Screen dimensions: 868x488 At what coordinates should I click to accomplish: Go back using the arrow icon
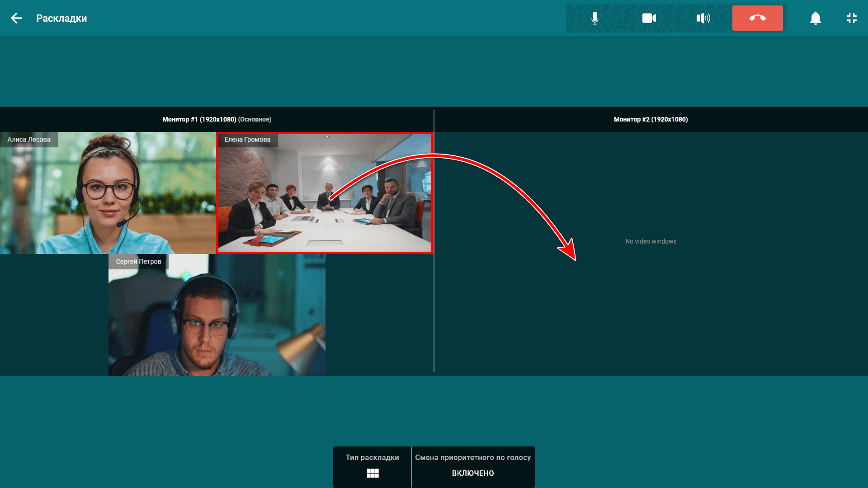click(16, 18)
